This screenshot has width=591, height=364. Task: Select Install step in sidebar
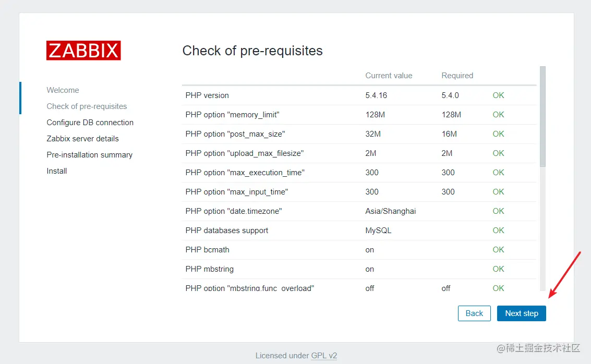coord(56,171)
